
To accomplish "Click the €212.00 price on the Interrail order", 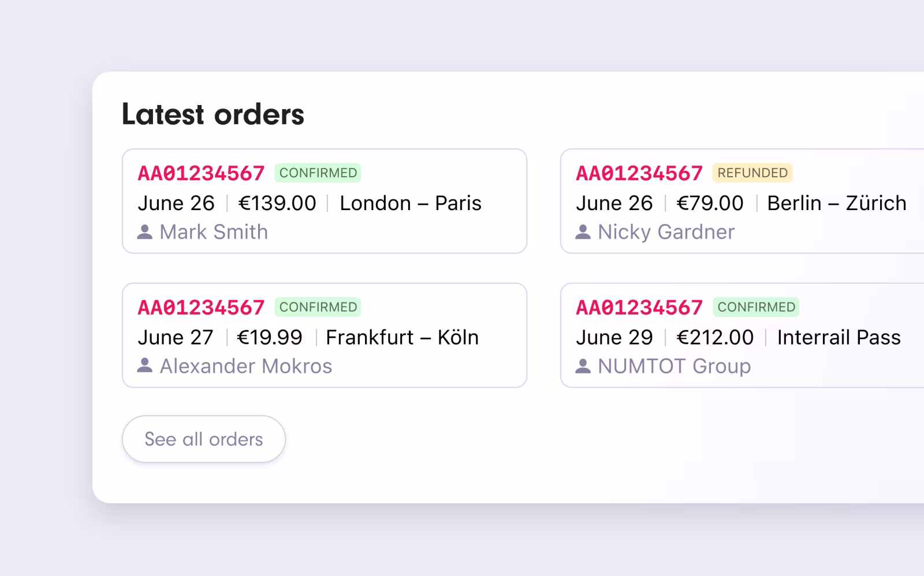I will pyautogui.click(x=716, y=337).
